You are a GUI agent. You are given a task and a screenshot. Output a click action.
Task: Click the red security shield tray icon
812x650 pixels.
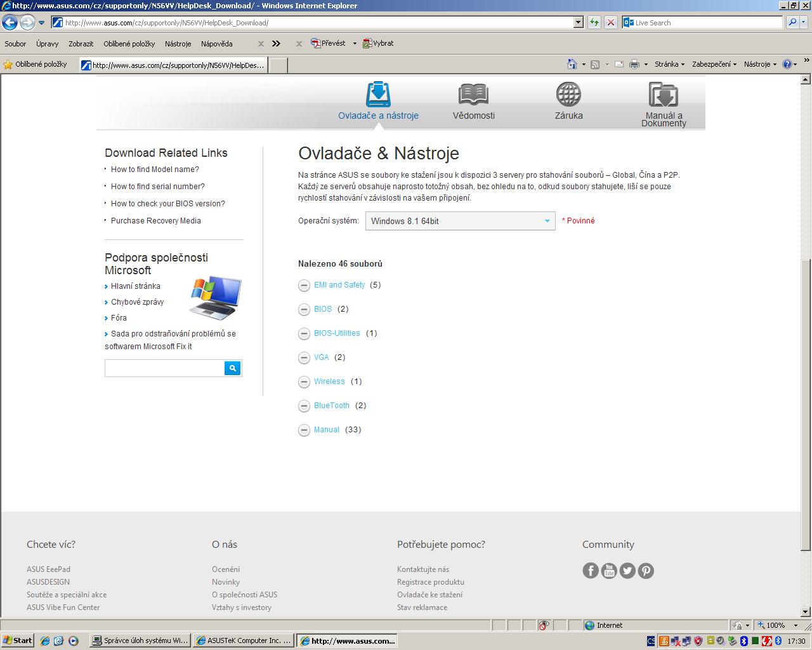pyautogui.click(x=698, y=641)
